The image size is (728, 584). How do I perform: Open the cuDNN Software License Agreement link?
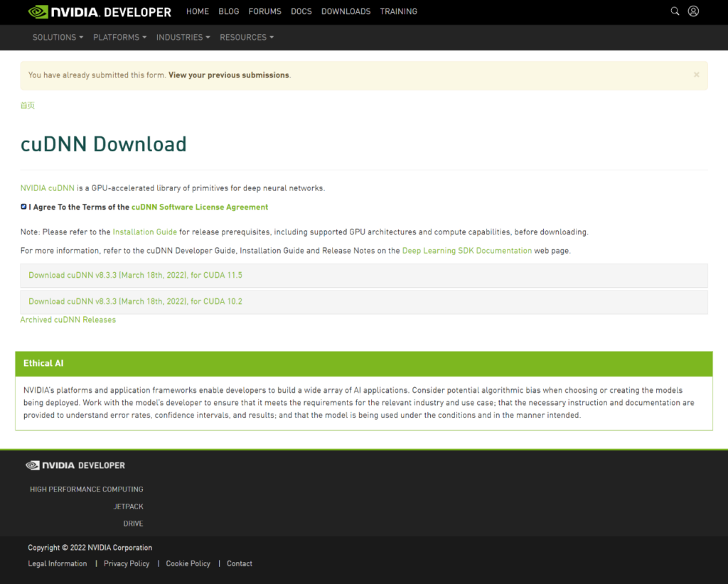(200, 207)
